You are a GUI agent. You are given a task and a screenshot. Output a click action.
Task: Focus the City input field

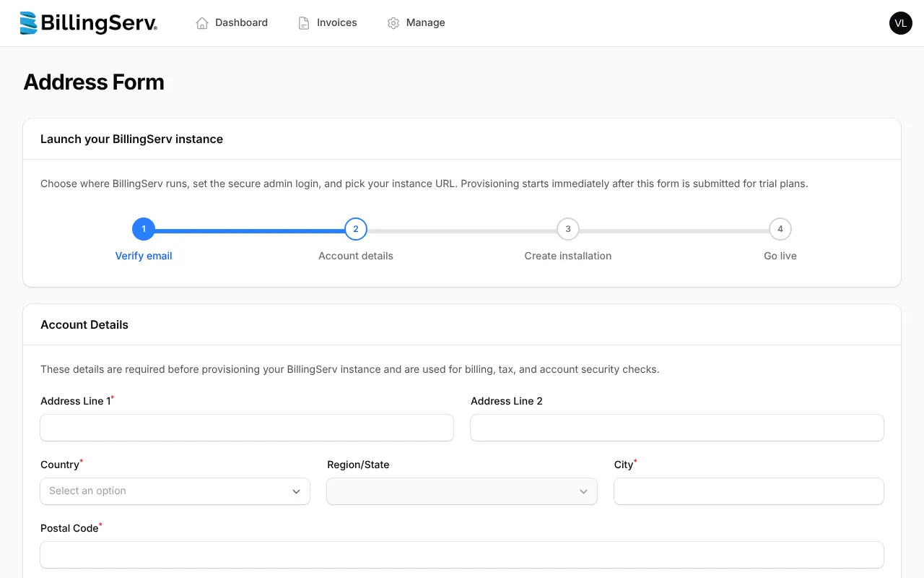point(749,491)
